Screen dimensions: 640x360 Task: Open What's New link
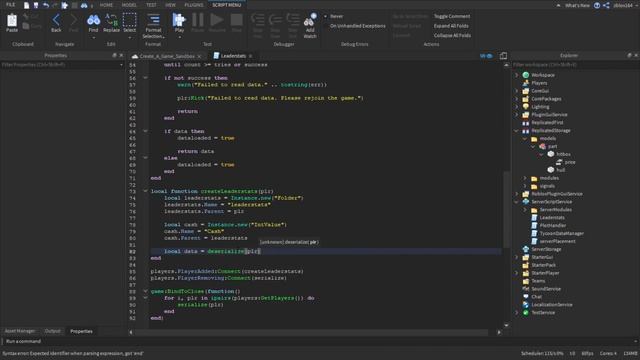point(577,5)
